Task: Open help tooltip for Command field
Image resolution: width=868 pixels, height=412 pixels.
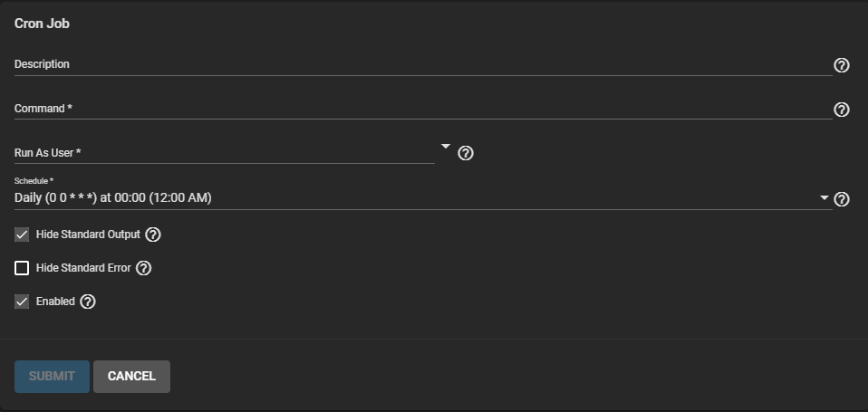Action: coord(841,110)
